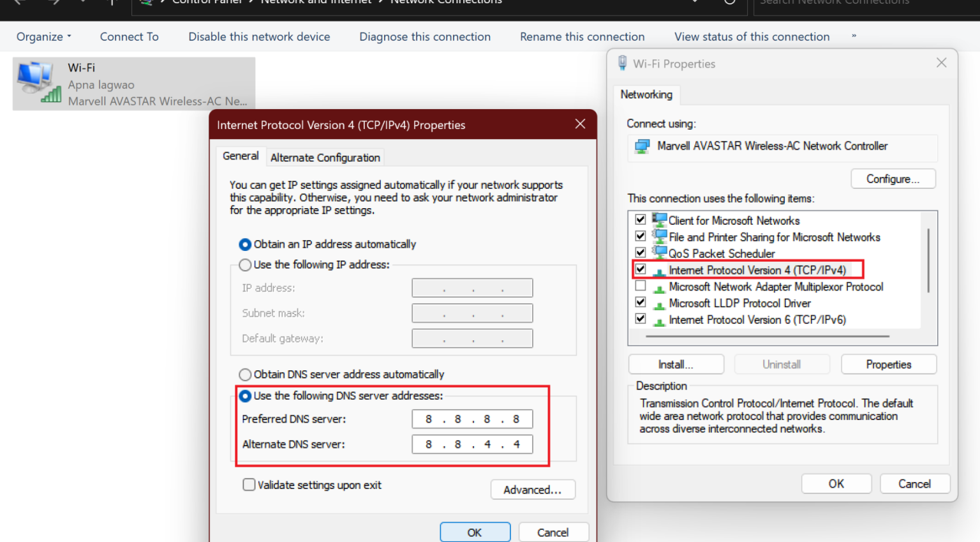Click OK in Wi-Fi Properties dialog
The height and width of the screenshot is (542, 980).
click(x=836, y=484)
